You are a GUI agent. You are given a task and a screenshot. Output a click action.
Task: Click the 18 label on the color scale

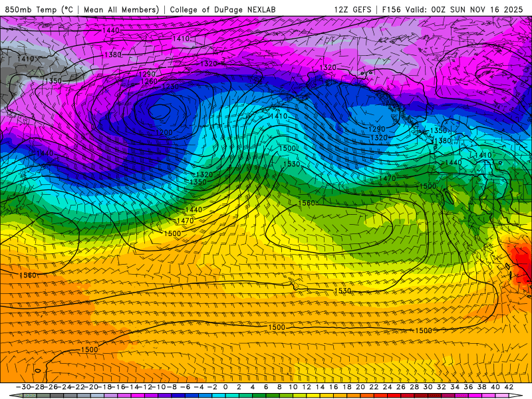346,387
